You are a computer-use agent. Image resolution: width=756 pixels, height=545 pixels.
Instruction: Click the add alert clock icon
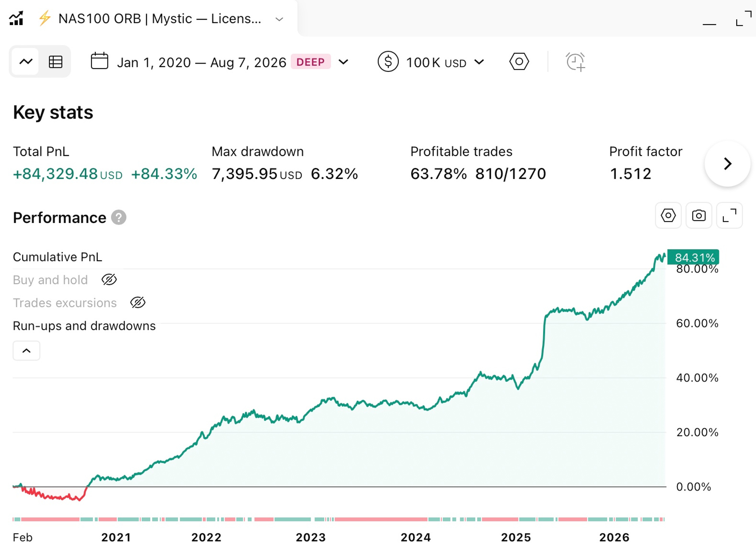click(x=576, y=62)
